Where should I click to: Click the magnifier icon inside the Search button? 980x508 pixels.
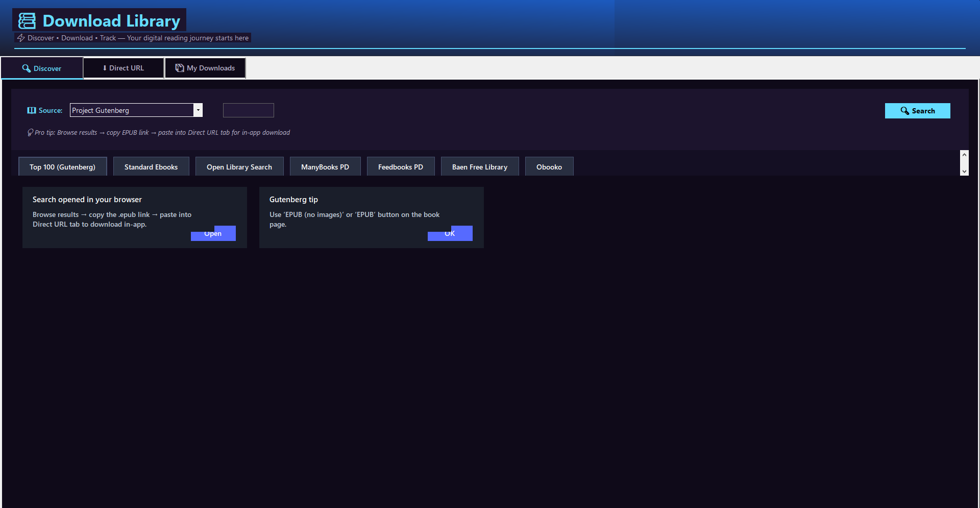[904, 111]
